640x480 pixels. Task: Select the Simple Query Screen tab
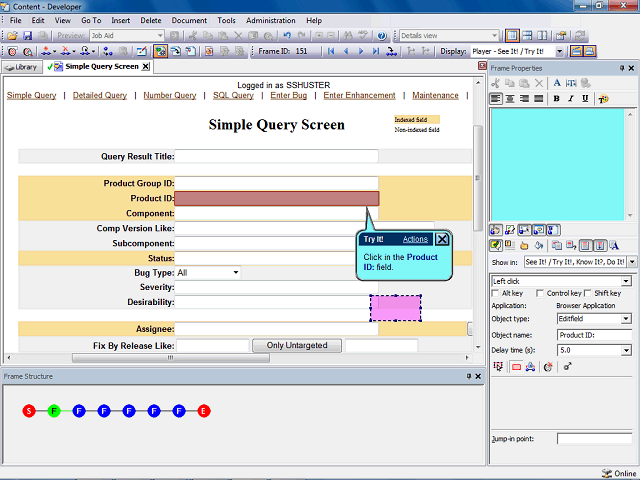[102, 67]
